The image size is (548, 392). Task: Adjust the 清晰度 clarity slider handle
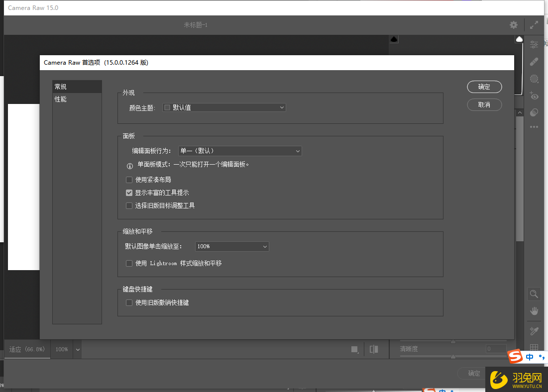453,356
